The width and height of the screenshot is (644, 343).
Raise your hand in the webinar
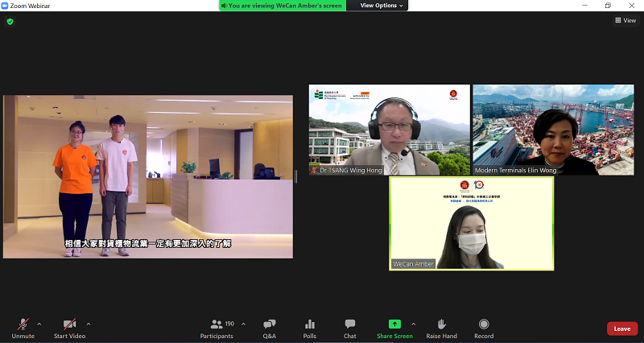tap(441, 328)
